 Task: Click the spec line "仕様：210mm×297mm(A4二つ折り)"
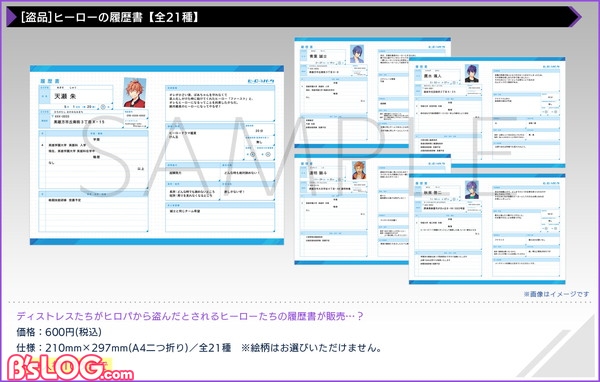(x=103, y=348)
